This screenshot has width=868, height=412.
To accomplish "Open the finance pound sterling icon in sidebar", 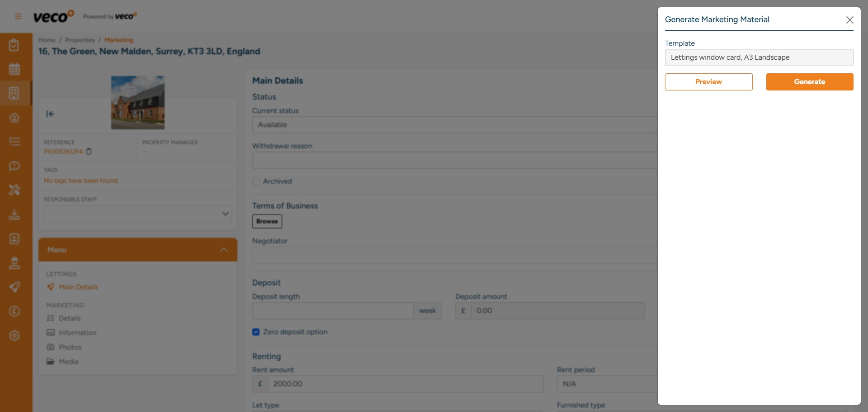I will pyautogui.click(x=15, y=311).
